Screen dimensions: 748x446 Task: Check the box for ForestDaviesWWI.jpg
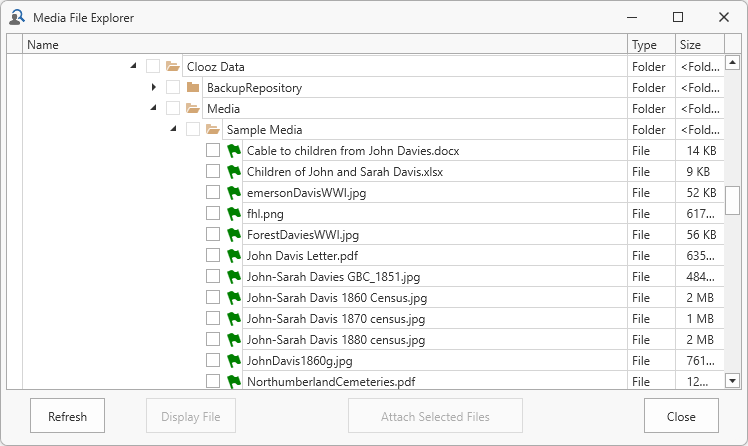(213, 235)
